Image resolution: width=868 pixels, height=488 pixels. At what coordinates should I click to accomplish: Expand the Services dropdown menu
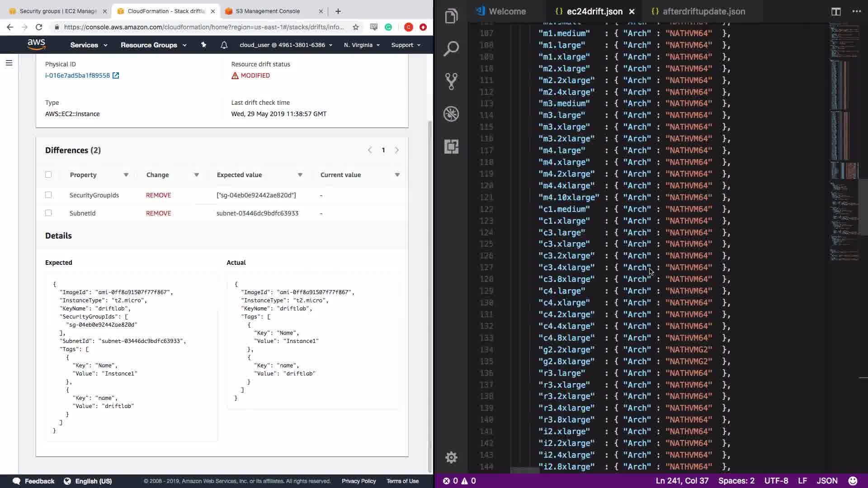click(x=89, y=45)
